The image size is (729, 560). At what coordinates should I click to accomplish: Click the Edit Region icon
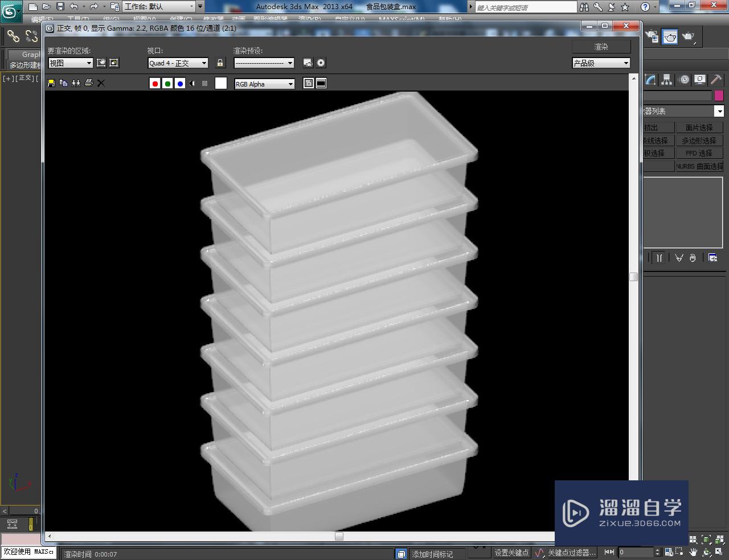pyautogui.click(x=101, y=63)
